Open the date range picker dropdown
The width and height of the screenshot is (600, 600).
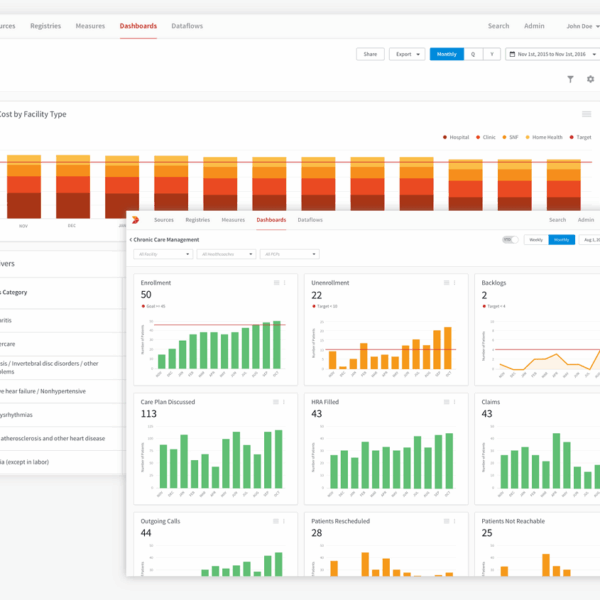coord(552,54)
